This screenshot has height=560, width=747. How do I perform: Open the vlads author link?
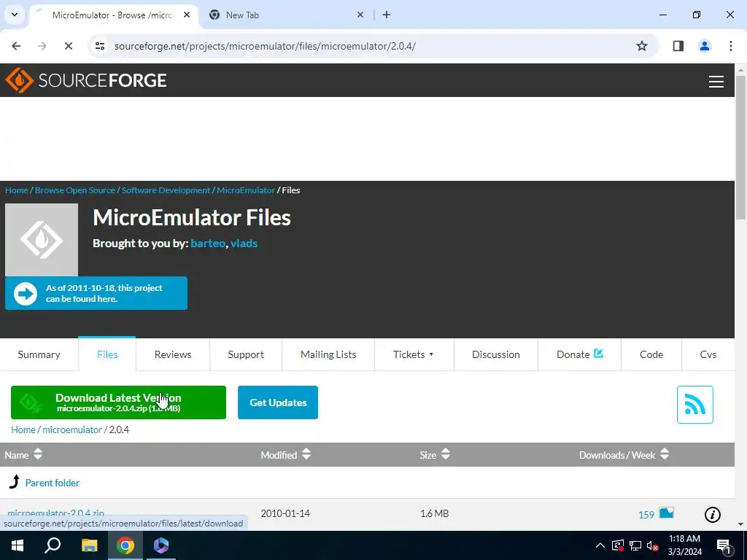(x=244, y=244)
